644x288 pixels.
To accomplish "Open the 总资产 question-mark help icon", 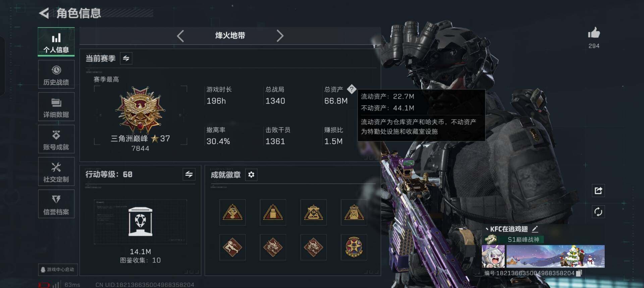I will (x=351, y=89).
